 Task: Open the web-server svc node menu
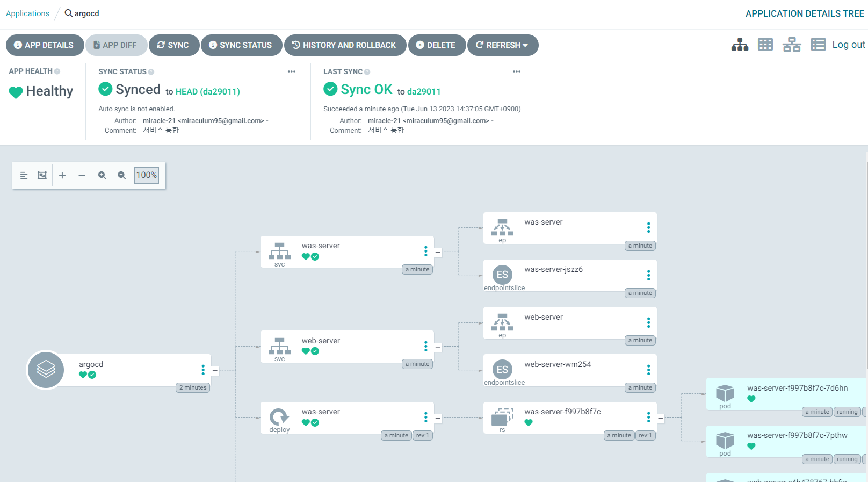coord(426,346)
